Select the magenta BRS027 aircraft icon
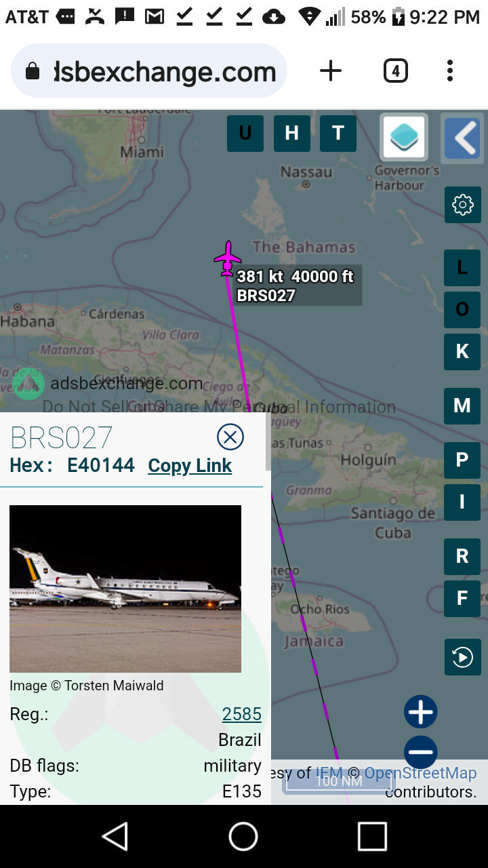This screenshot has width=488, height=868. pyautogui.click(x=228, y=258)
